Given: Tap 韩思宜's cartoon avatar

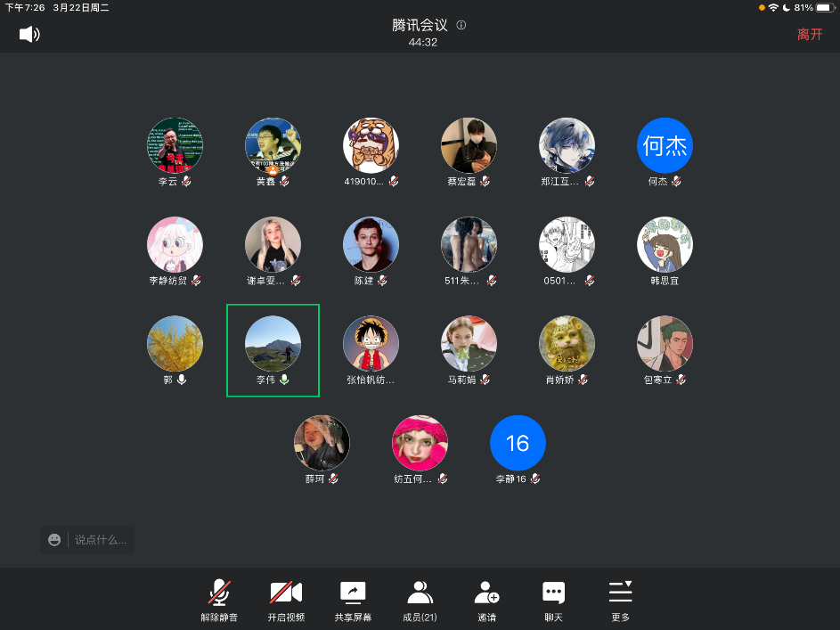Looking at the screenshot, I should tap(665, 244).
